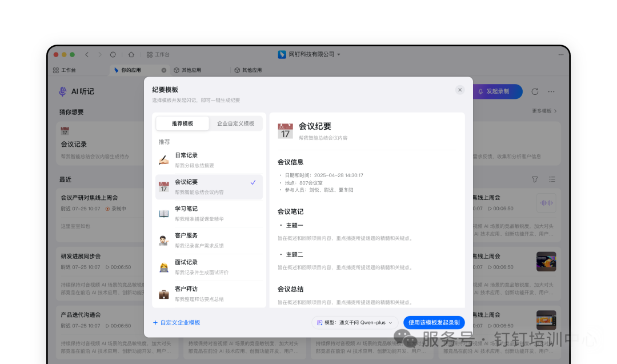Switch to second 其他应用 tab

coord(249,70)
